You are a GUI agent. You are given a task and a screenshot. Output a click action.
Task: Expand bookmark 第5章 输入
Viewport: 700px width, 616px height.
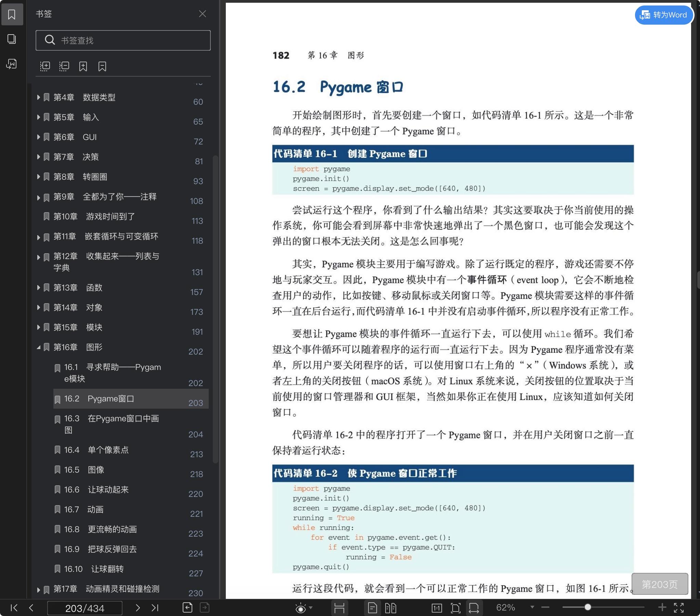pyautogui.click(x=38, y=117)
